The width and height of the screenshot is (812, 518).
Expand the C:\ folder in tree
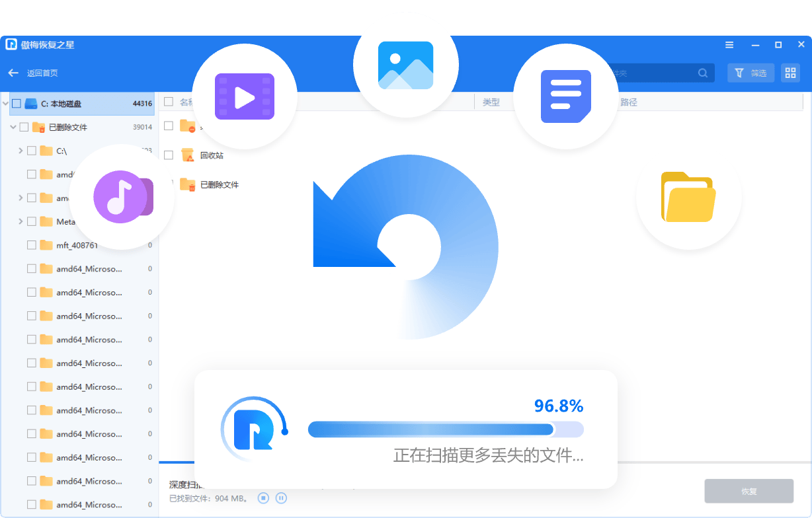tap(20, 151)
